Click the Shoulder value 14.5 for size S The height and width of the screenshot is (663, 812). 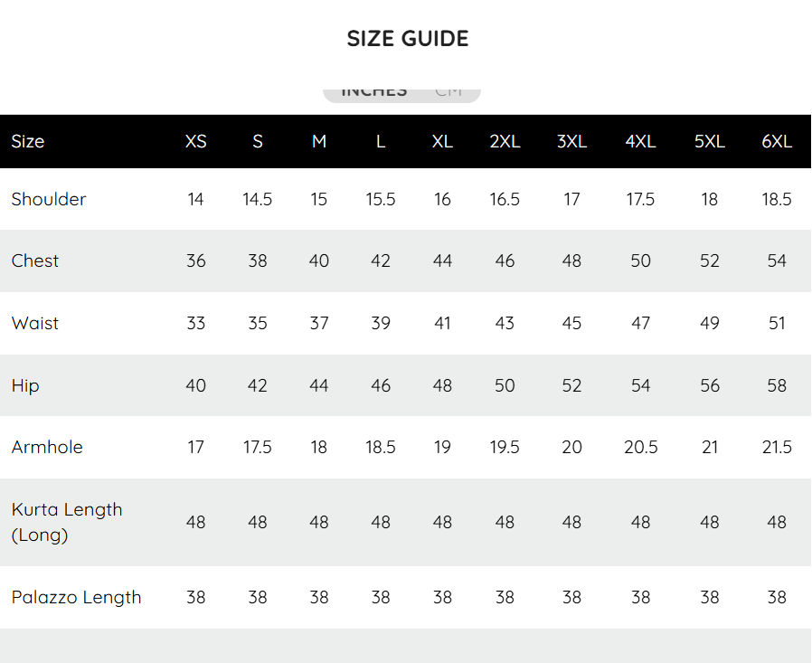[258, 200]
